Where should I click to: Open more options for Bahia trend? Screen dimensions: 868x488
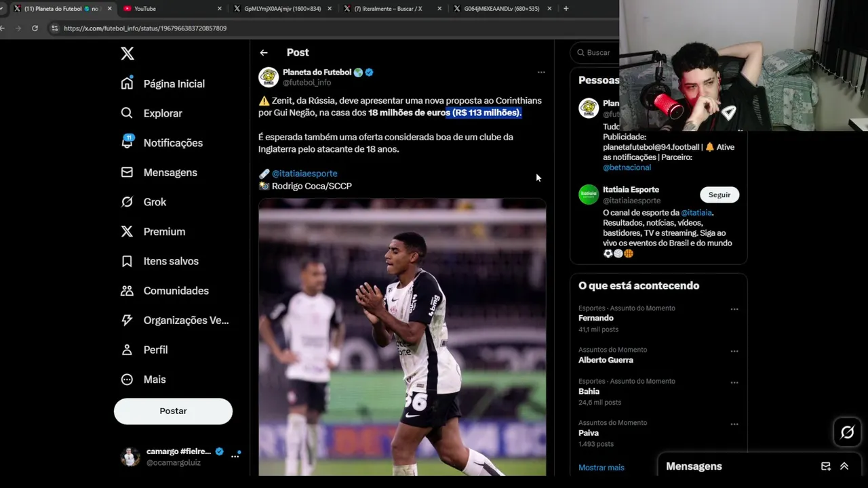click(x=734, y=383)
